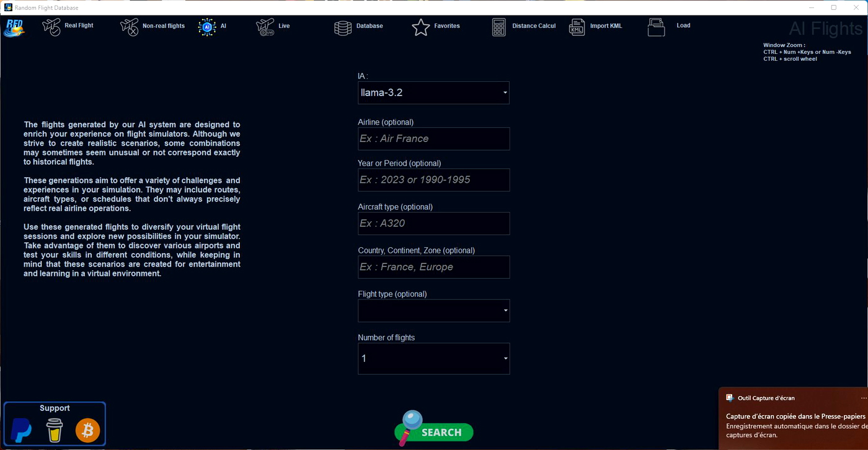This screenshot has width=868, height=450.
Task: Click the Country, Continent, Zone input field
Action: pyautogui.click(x=433, y=267)
